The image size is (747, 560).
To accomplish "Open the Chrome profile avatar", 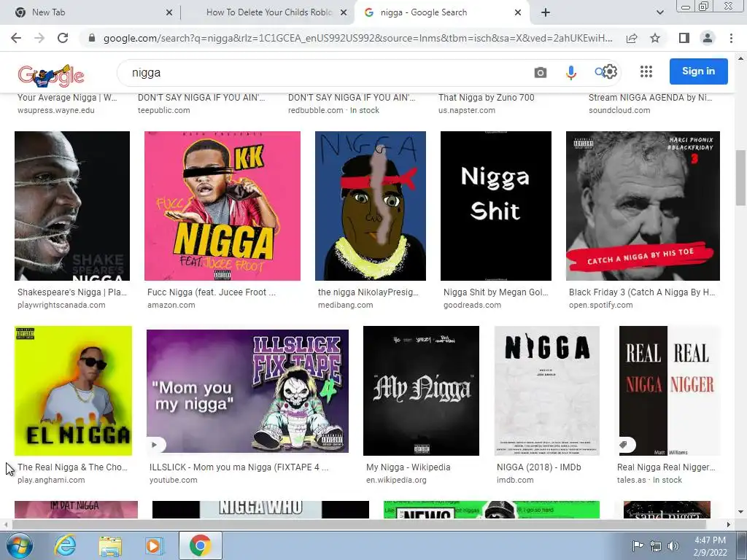I will [x=708, y=38].
